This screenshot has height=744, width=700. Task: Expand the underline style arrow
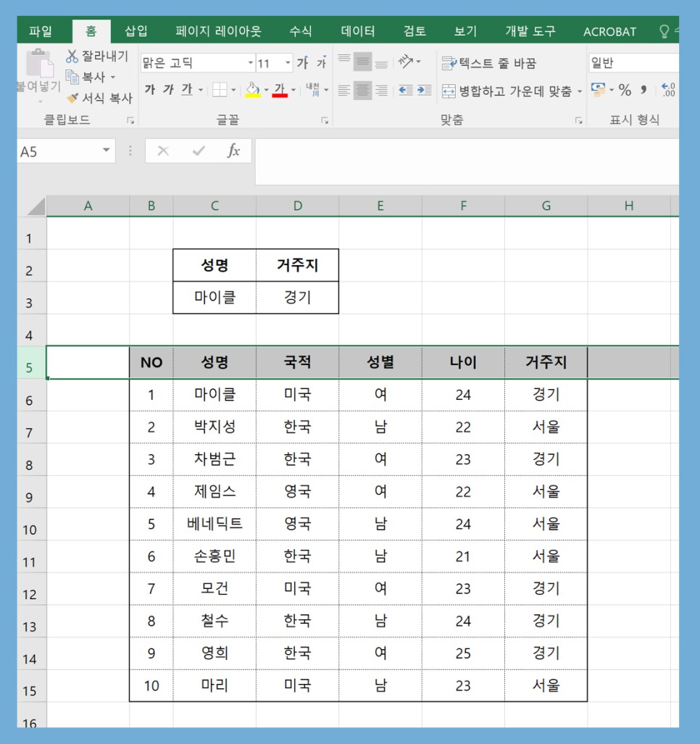point(201,90)
